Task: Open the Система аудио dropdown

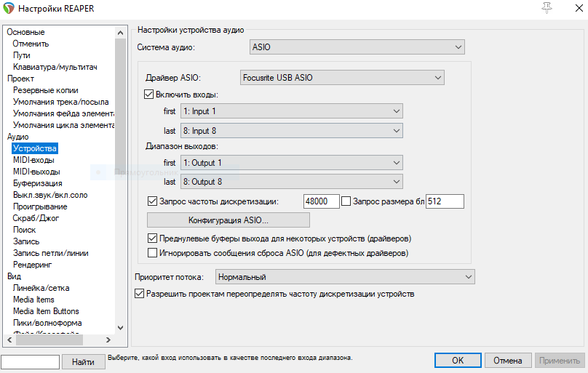Action: (x=357, y=47)
